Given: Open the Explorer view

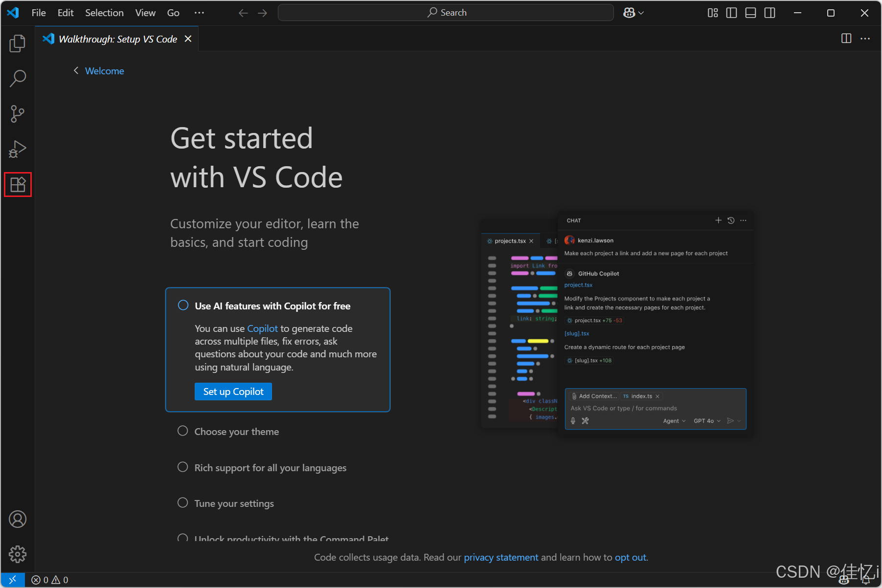Looking at the screenshot, I should click(x=18, y=43).
